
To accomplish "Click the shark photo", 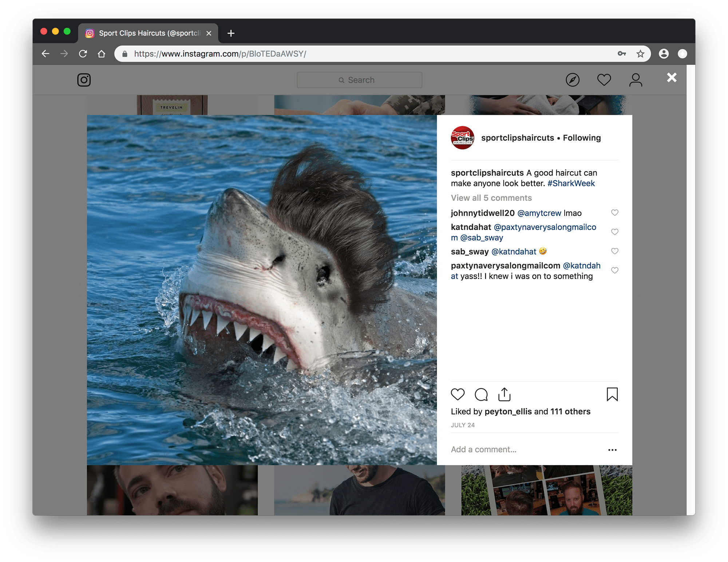I will coord(262,290).
